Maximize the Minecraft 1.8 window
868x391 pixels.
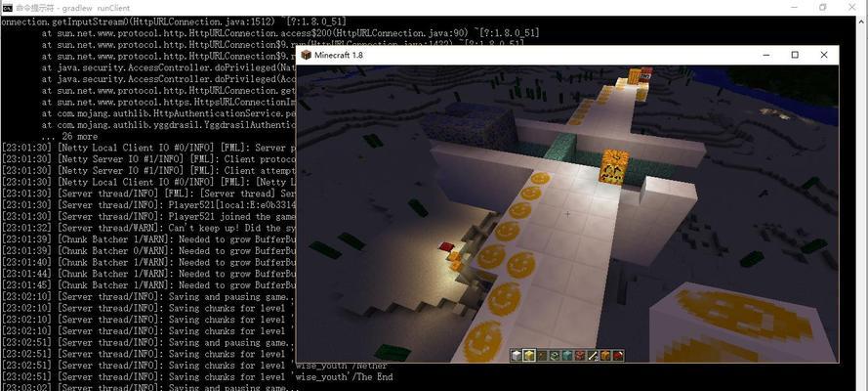795,55
